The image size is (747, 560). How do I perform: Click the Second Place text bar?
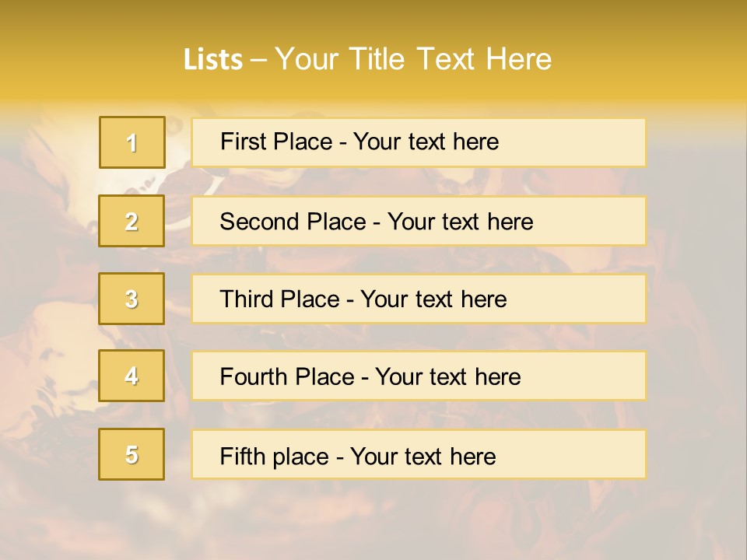[419, 221]
